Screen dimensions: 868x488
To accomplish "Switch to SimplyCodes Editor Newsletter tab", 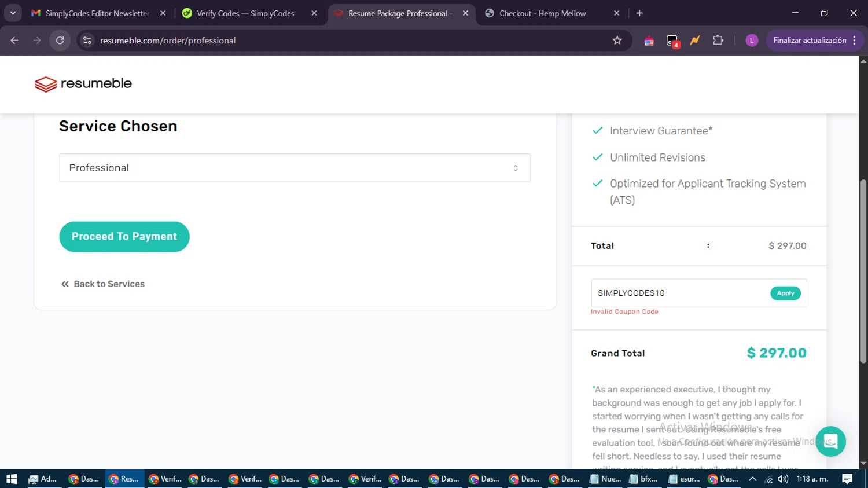I will [x=97, y=13].
